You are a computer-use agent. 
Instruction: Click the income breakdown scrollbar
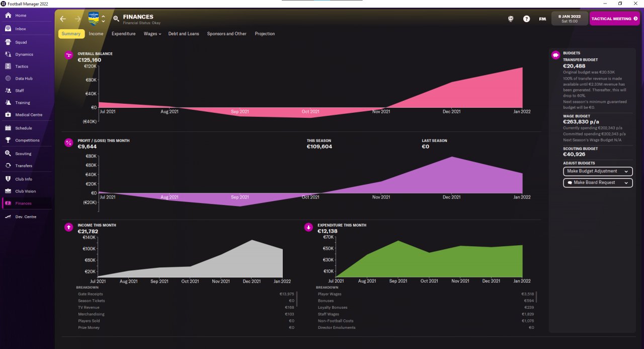coord(297,298)
